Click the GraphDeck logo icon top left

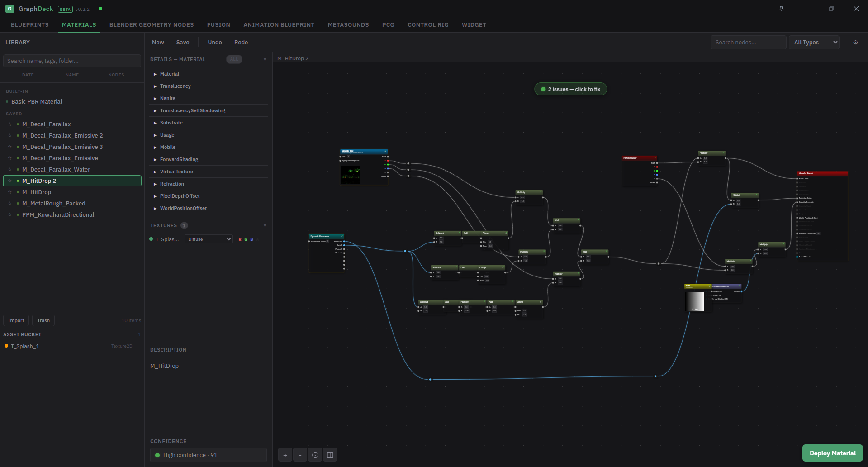tap(9, 9)
